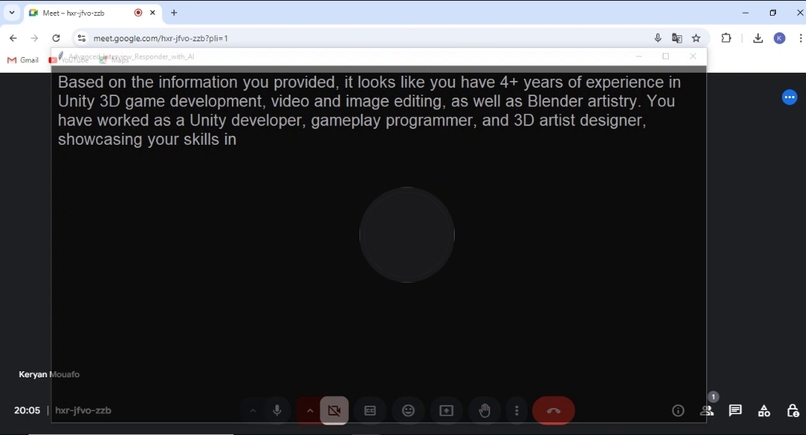Expand video settings chevron beside camera
The width and height of the screenshot is (806, 435).
(310, 410)
